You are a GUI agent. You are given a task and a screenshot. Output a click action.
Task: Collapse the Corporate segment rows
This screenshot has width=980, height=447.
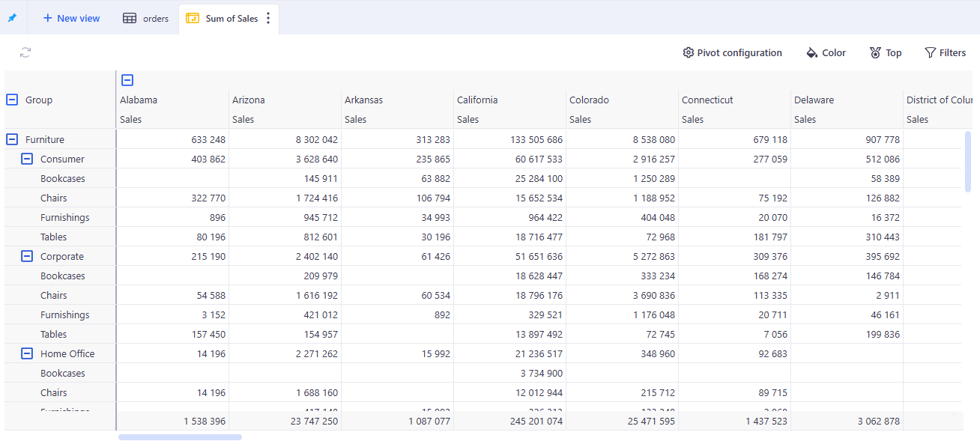(27, 256)
